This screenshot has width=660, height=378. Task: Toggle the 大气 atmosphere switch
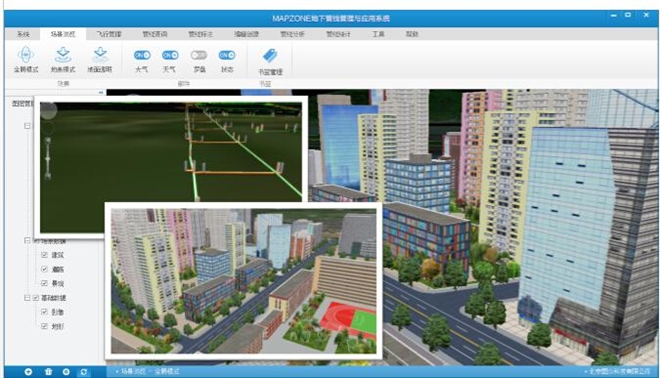142,55
